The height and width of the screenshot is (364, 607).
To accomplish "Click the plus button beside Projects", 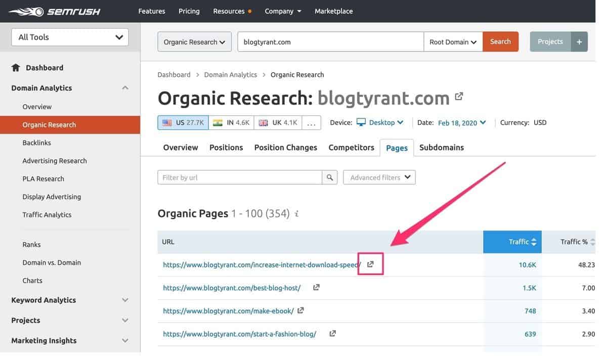I will coord(579,42).
